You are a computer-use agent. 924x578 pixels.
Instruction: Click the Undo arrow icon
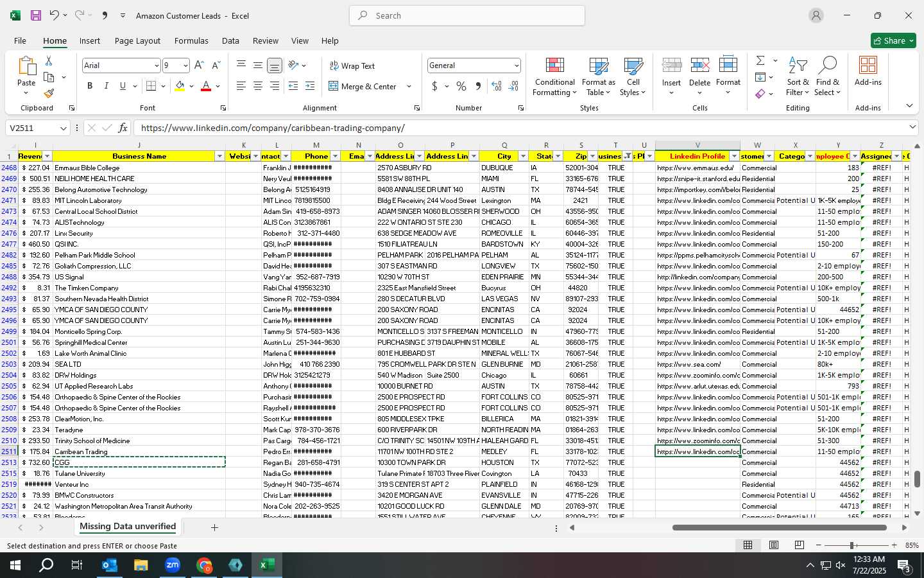click(55, 15)
